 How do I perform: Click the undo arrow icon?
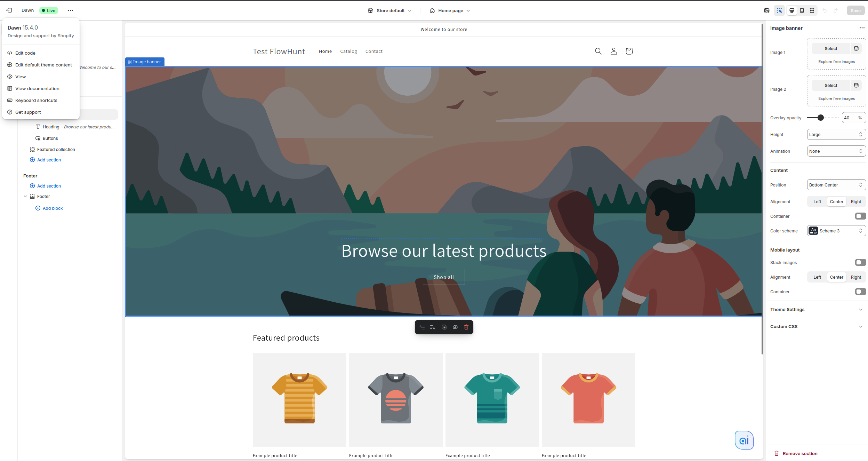click(x=824, y=10)
